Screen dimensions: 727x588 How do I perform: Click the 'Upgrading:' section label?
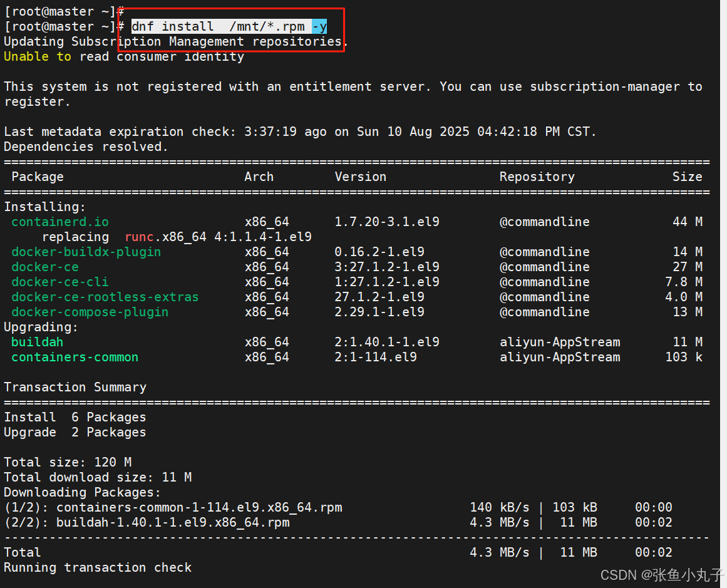pos(41,327)
